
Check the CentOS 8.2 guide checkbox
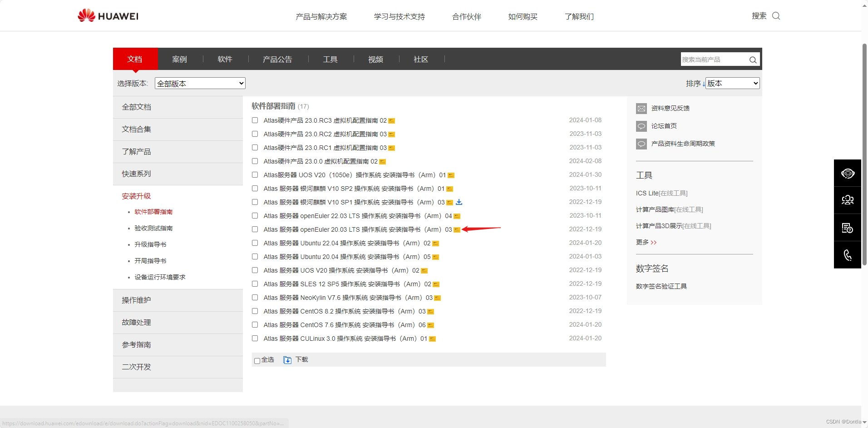(255, 311)
